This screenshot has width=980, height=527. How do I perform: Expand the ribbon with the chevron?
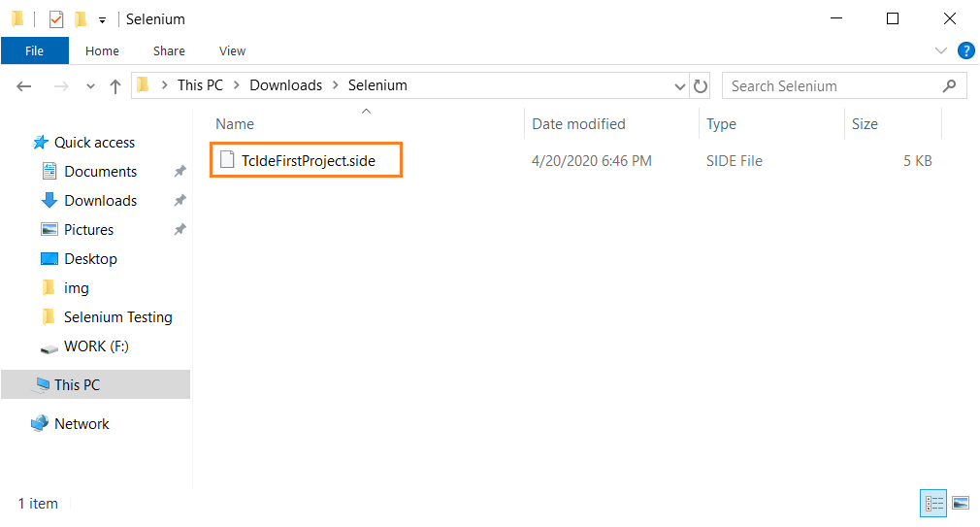[x=940, y=50]
